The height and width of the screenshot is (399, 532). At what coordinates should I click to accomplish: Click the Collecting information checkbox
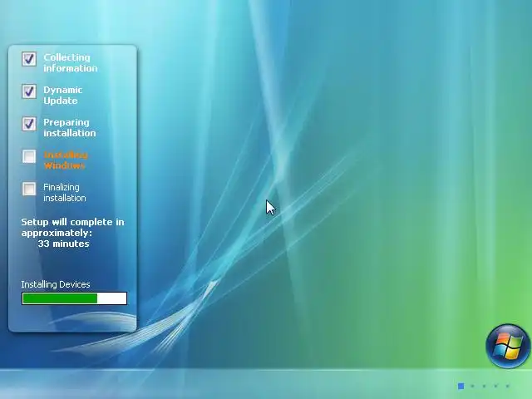(x=29, y=59)
